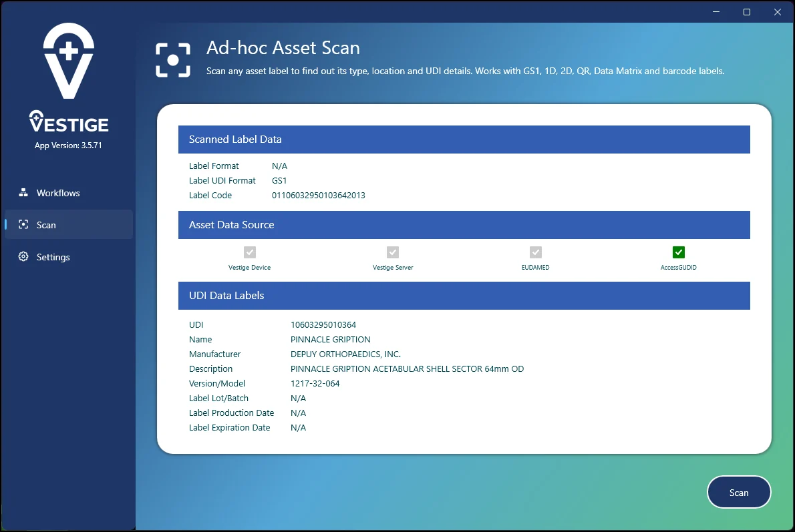
Task: Maximize the Vestige window
Action: pyautogui.click(x=746, y=11)
